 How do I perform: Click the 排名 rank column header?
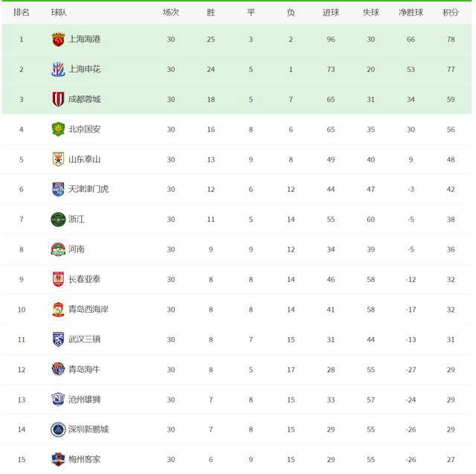tap(22, 13)
